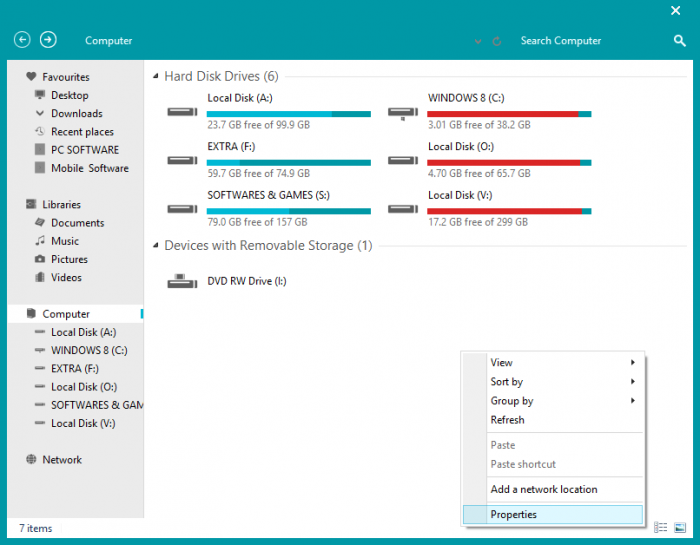Screen dimensions: 700x545
Task: Go back with the left arrow button
Action: click(22, 40)
